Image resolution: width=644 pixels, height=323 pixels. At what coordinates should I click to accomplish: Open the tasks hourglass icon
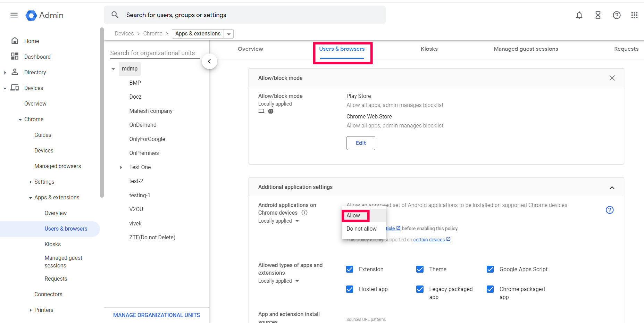598,15
